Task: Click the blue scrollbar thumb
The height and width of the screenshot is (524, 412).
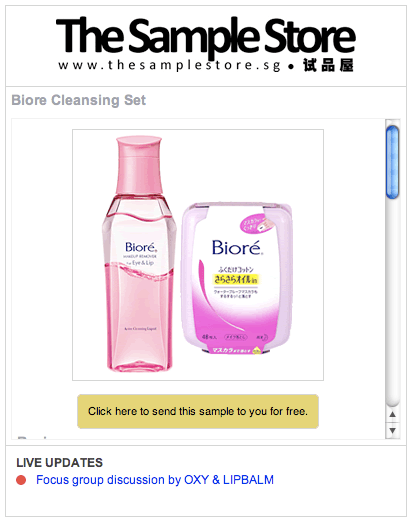Action: [x=392, y=162]
